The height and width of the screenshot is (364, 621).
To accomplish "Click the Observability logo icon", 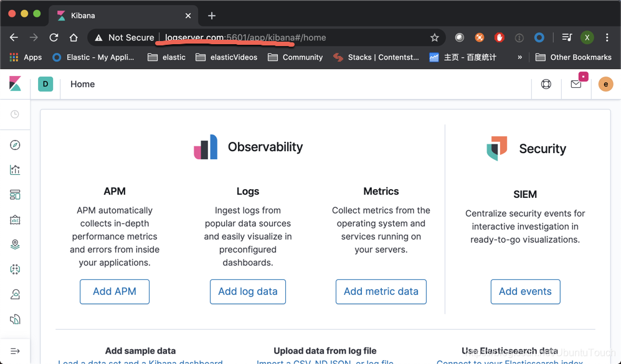I will pos(206,147).
